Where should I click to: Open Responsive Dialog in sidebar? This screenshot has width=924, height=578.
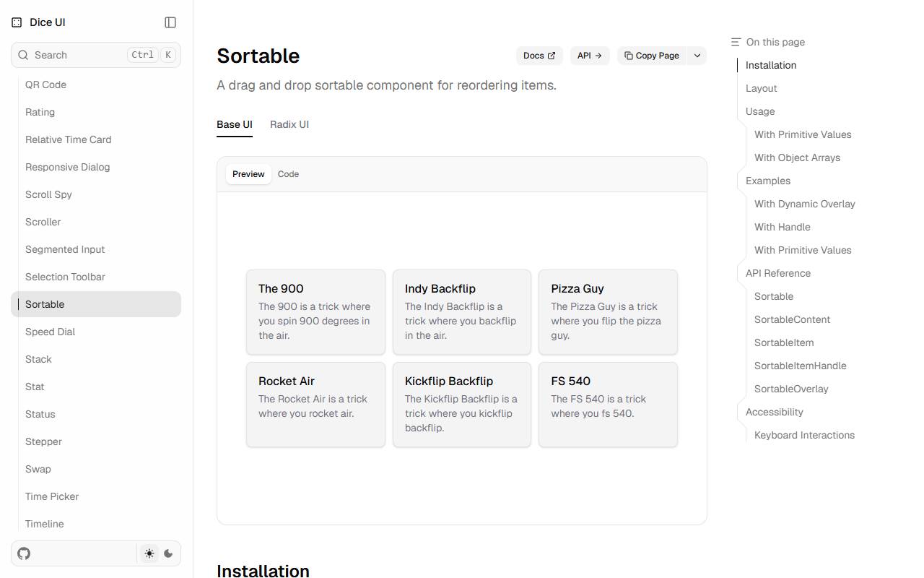click(x=96, y=167)
